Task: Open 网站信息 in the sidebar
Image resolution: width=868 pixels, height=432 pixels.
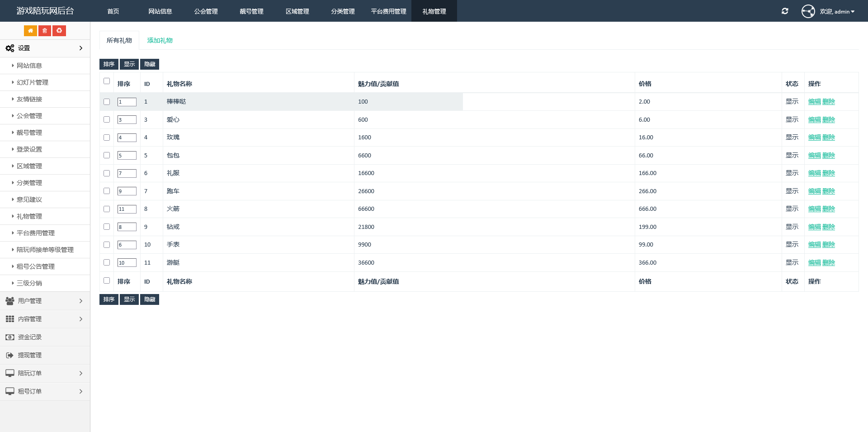Action: (x=29, y=66)
